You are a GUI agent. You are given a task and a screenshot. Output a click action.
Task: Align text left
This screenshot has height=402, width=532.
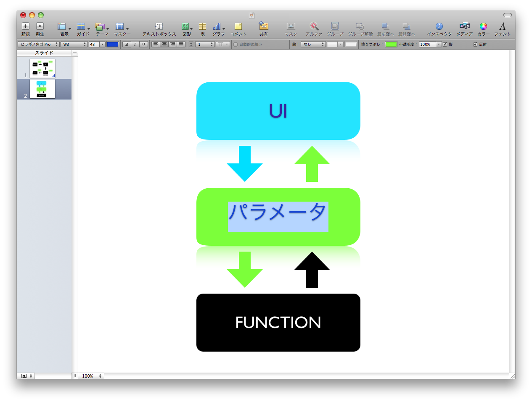(x=156, y=44)
